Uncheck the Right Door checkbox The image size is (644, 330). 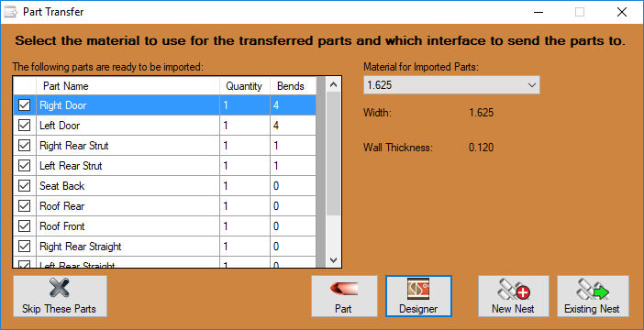pos(24,105)
